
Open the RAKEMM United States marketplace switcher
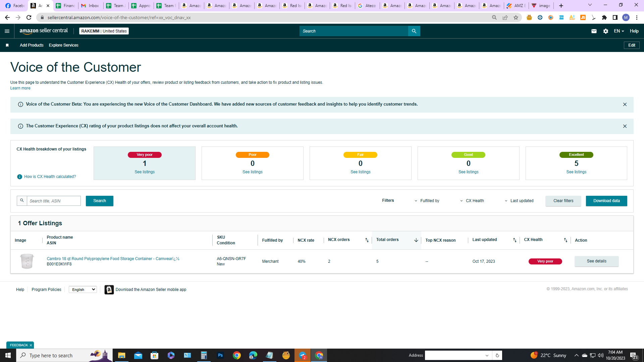tap(104, 31)
